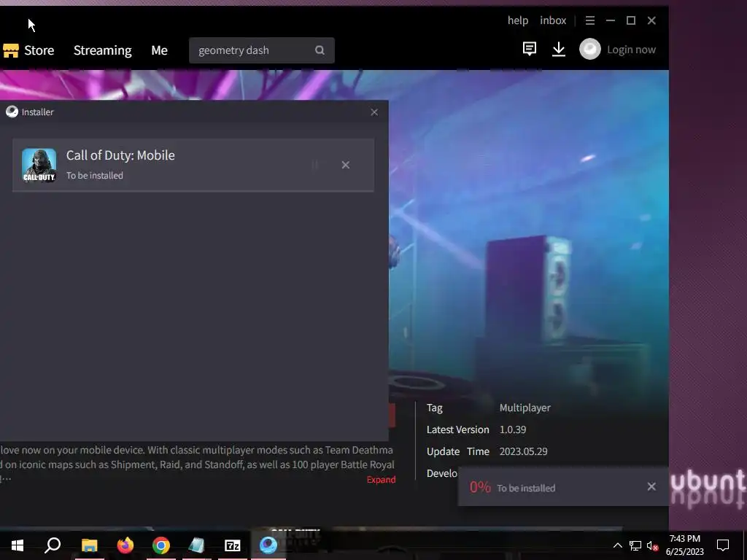Image resolution: width=747 pixels, height=560 pixels.
Task: Launch Google Chrome from the taskbar
Action: coord(161,545)
